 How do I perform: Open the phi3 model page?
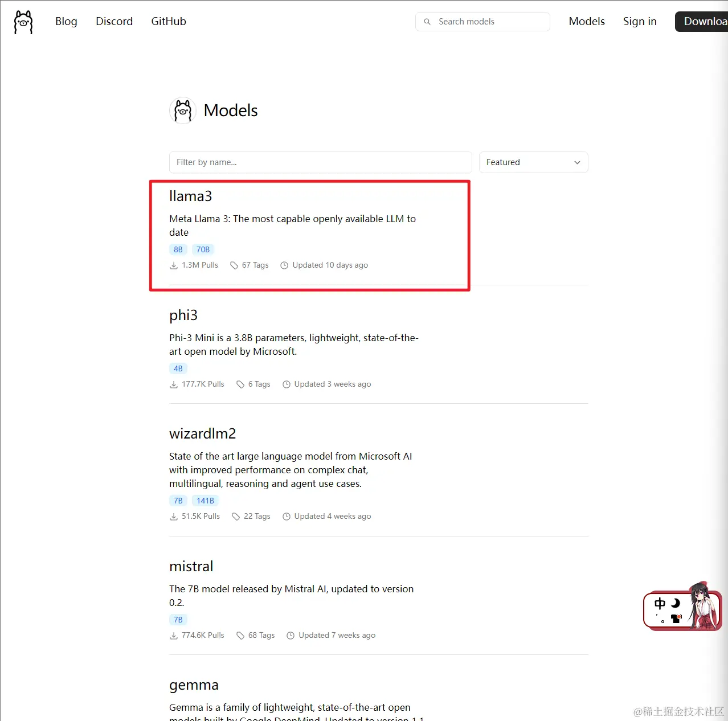183,316
